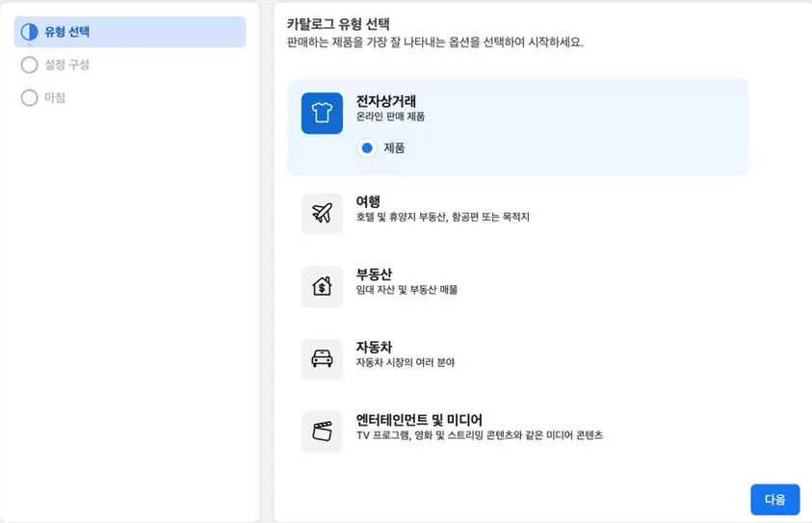Click the 제품 radio label text
Screen dimensions: 812x523
pyautogui.click(x=394, y=148)
